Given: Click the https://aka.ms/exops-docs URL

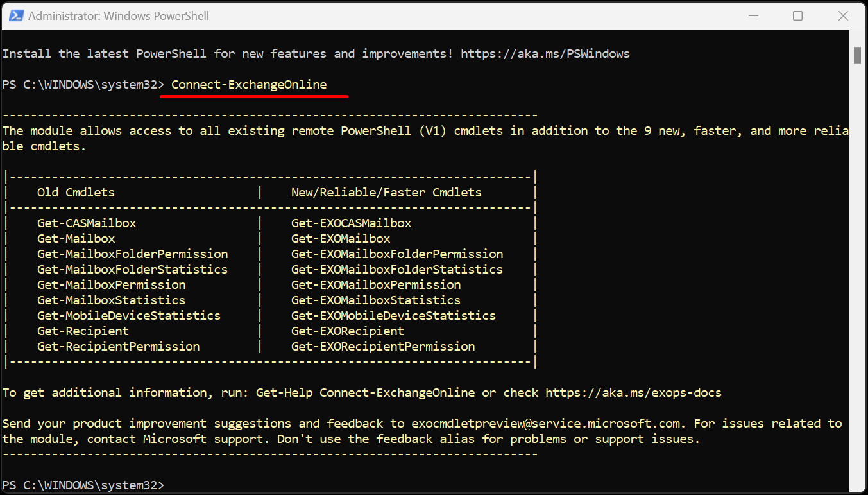Looking at the screenshot, I should (634, 393).
